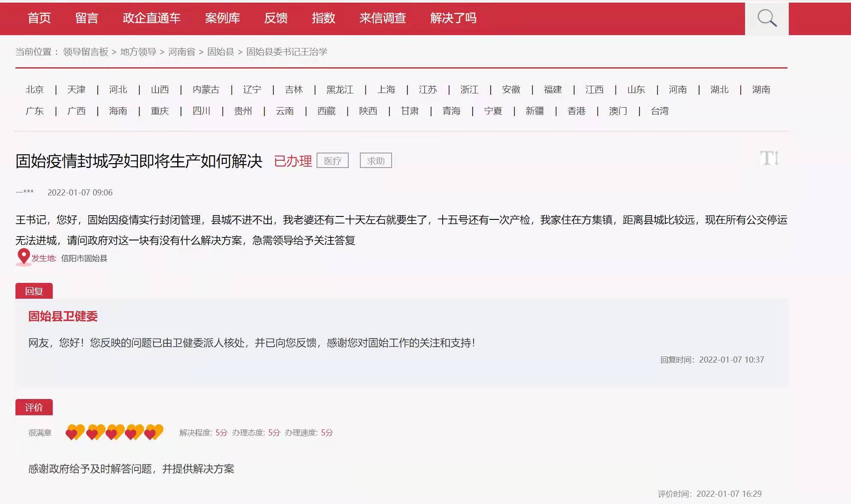The height and width of the screenshot is (504, 851).
Task: Select the 医疗 tag
Action: pyautogui.click(x=333, y=161)
